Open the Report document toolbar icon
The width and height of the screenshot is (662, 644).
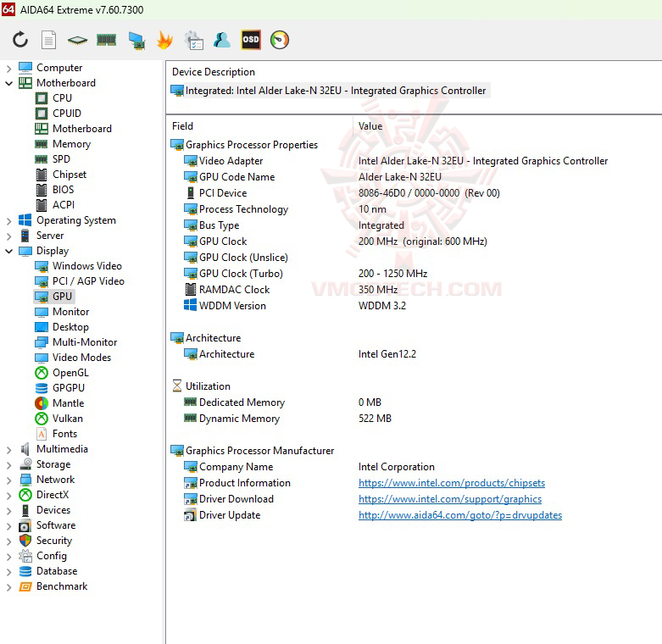48,40
